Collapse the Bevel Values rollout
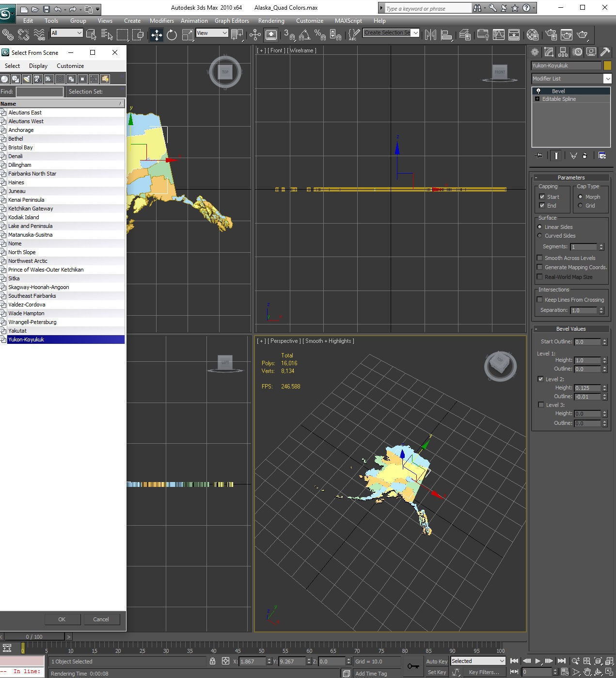 coord(571,329)
